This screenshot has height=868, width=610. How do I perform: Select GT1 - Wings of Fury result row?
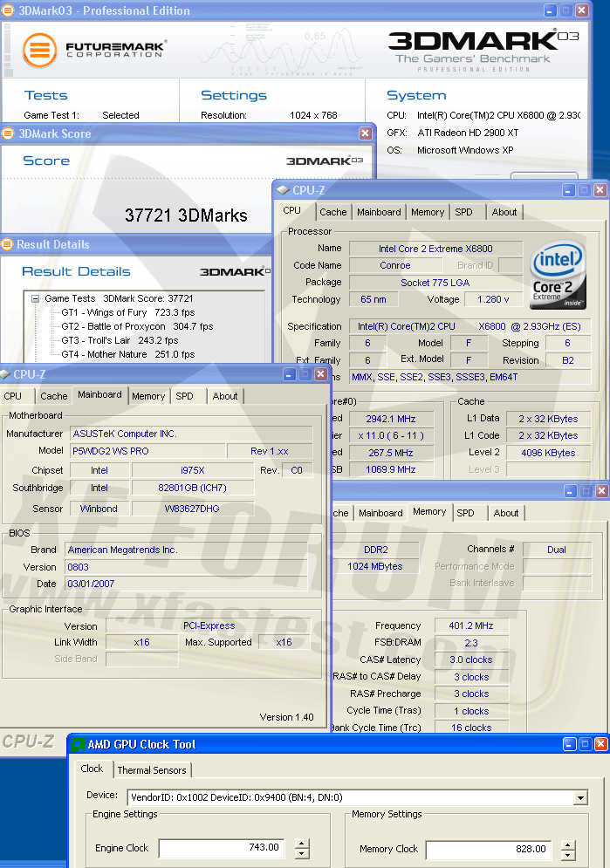pyautogui.click(x=128, y=313)
